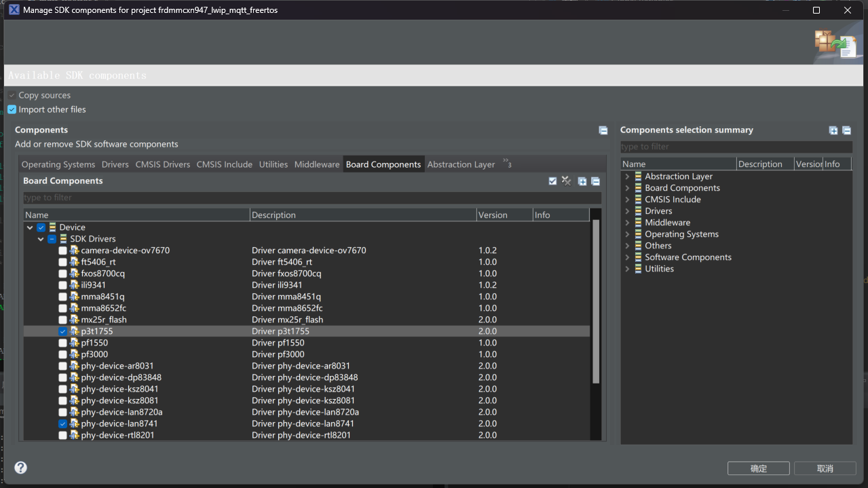Click the fxos8700cq driver icon
Viewport: 868px width, 488px height.
[75, 274]
